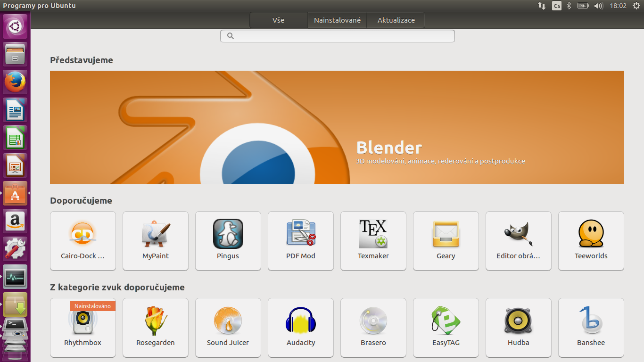Open the Amazon launcher icon
This screenshot has width=644, height=362.
[x=15, y=221]
